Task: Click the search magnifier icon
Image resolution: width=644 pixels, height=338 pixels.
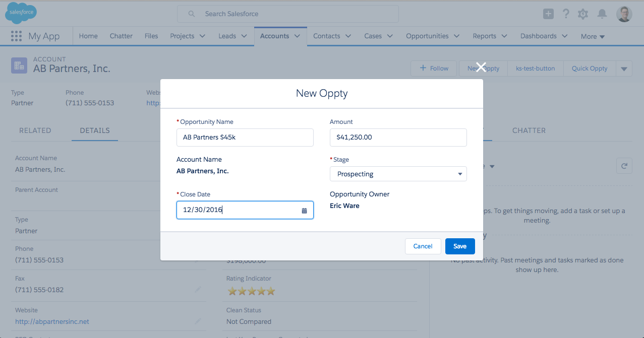Action: pos(192,14)
